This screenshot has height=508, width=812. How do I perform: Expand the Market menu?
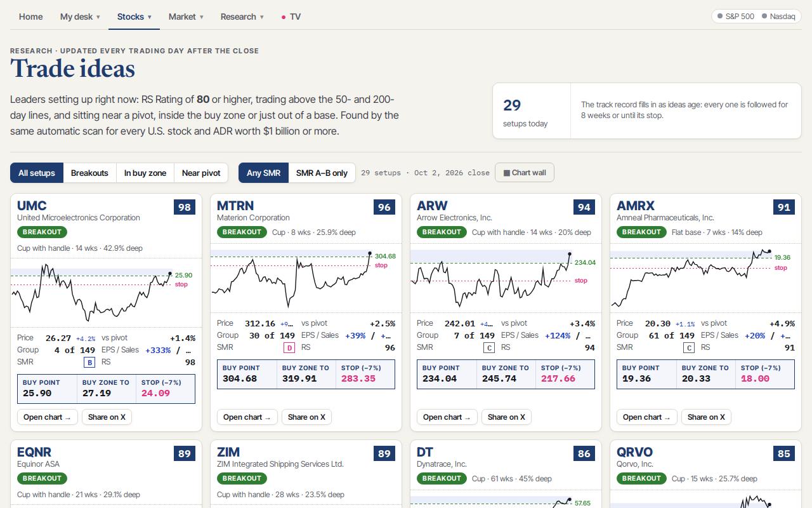click(x=186, y=17)
